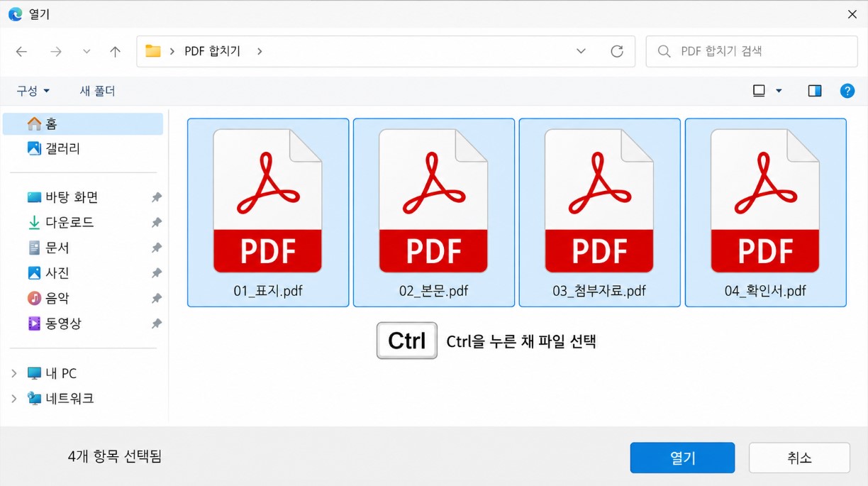Select 'PDF 합치기' breadcrumb in address bar

[x=212, y=51]
